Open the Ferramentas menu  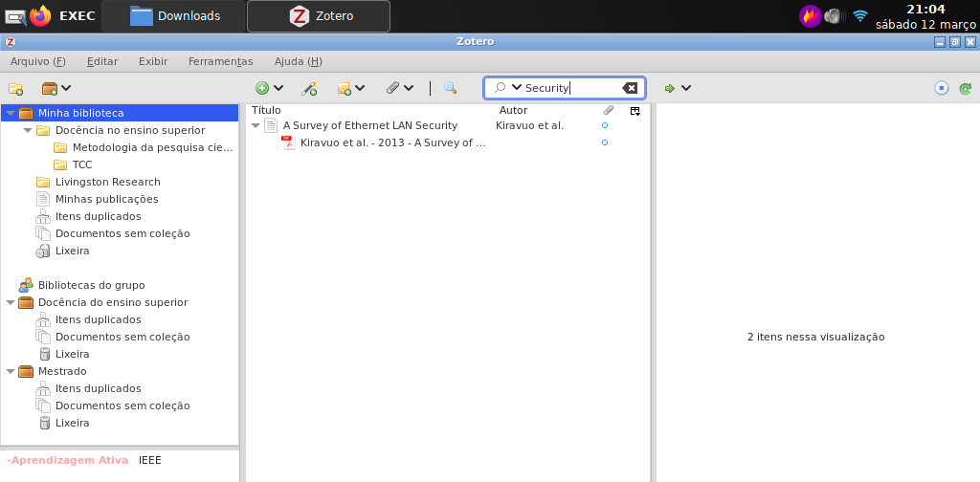(220, 61)
